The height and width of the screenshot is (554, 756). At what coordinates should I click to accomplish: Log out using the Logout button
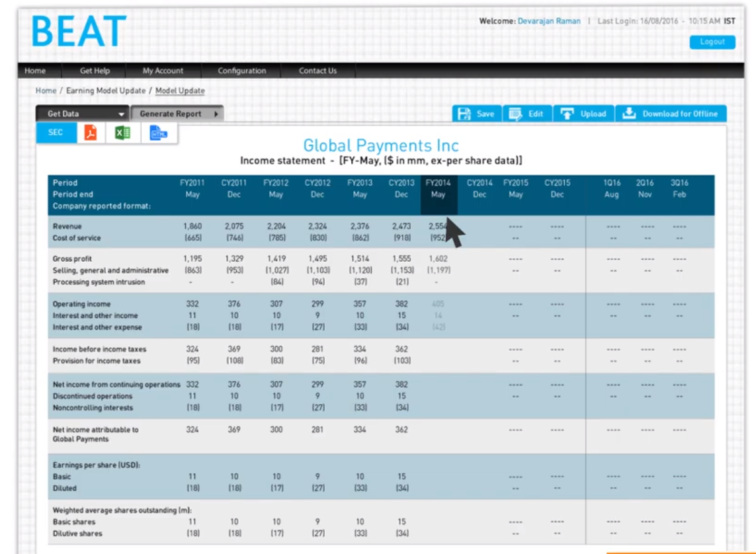[712, 42]
